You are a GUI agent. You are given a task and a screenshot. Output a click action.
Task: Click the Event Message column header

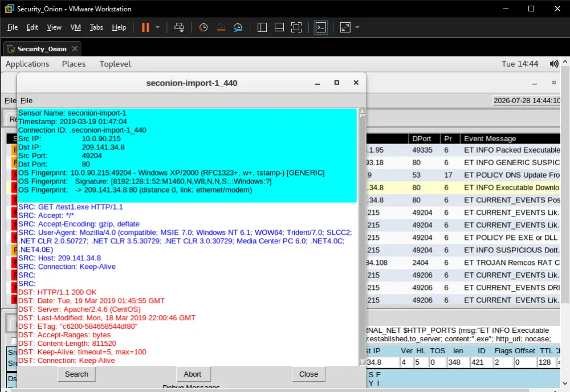(x=510, y=139)
